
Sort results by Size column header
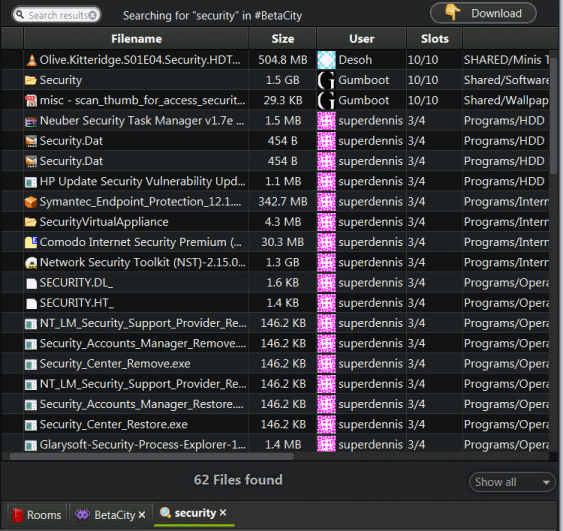pyautogui.click(x=283, y=38)
